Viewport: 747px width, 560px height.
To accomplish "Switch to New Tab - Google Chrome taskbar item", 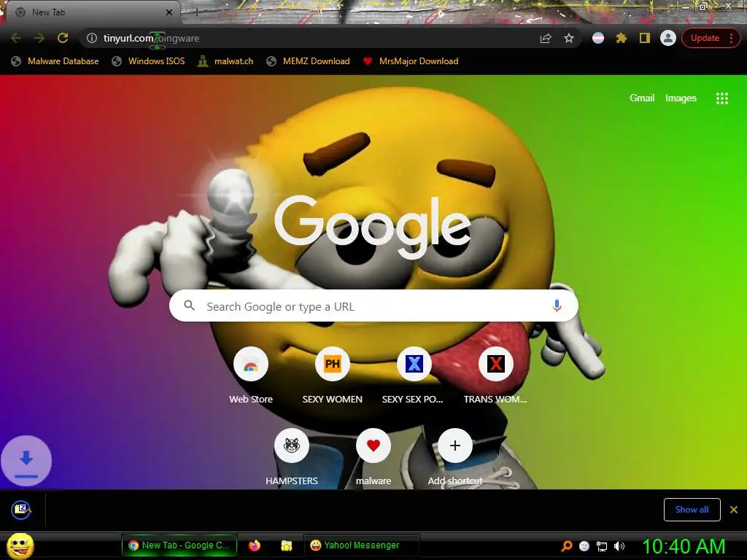I will pos(179,545).
